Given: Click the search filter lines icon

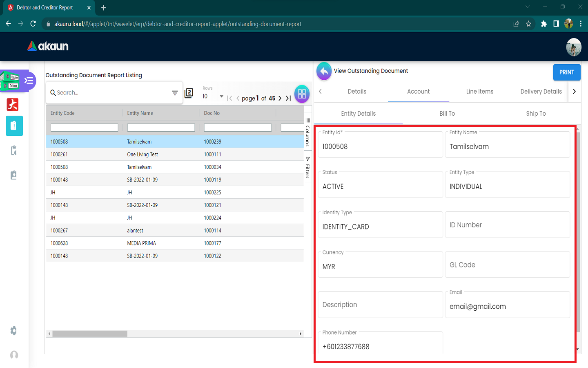Looking at the screenshot, I should coord(175,93).
